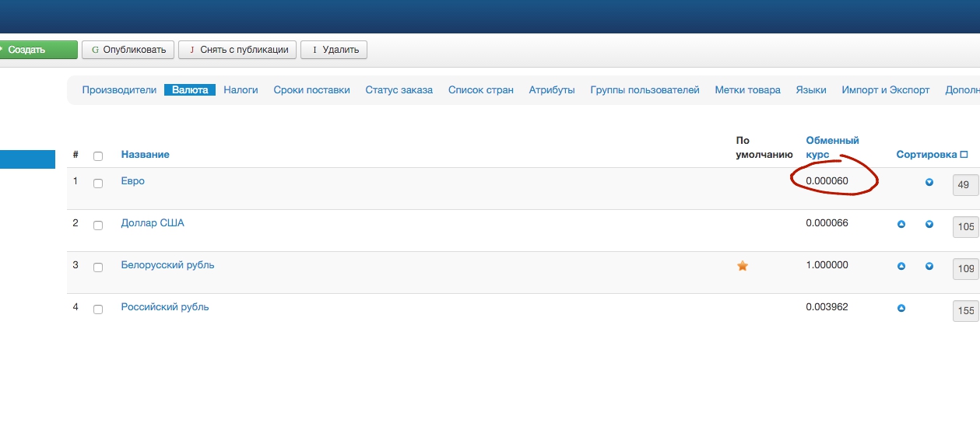
Task: Move Доллар США down in order
Action: (929, 224)
